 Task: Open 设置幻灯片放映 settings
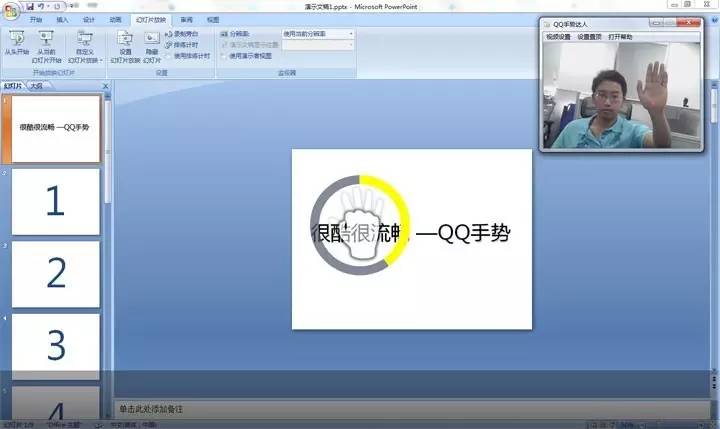tap(125, 47)
